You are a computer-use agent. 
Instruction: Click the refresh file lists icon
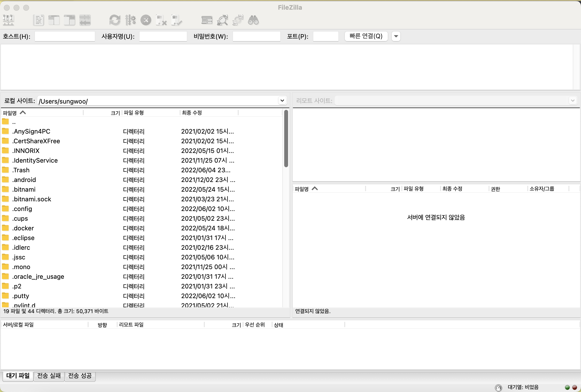click(115, 20)
